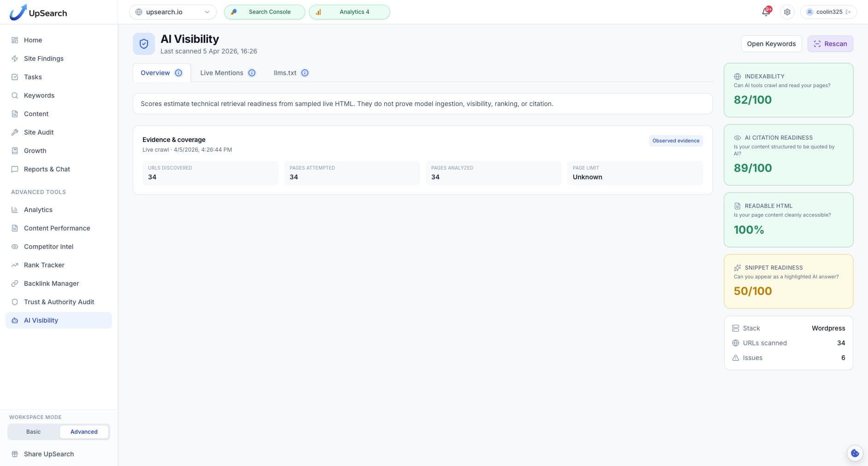Click the Readable HTML score card
The width and height of the screenshot is (868, 466).
pyautogui.click(x=789, y=220)
